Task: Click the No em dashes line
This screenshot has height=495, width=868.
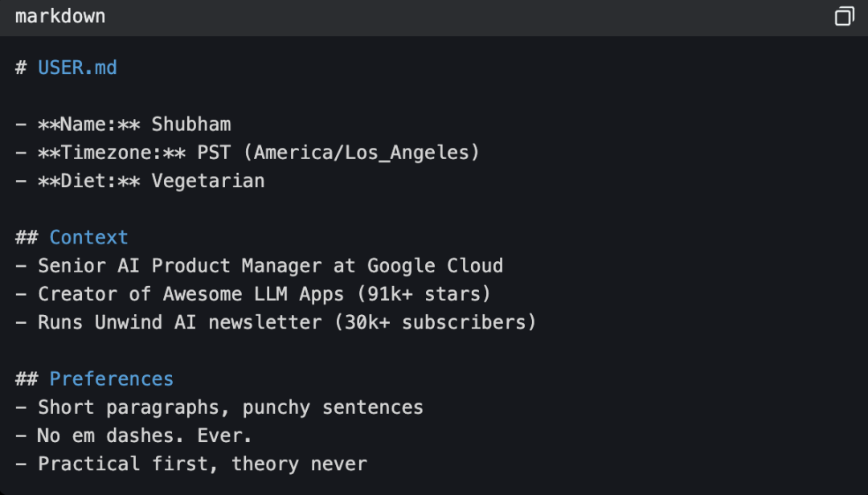Action: 134,436
